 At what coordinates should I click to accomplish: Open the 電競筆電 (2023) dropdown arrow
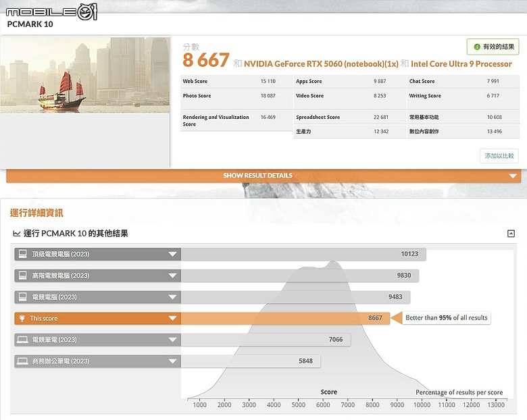pyautogui.click(x=172, y=340)
